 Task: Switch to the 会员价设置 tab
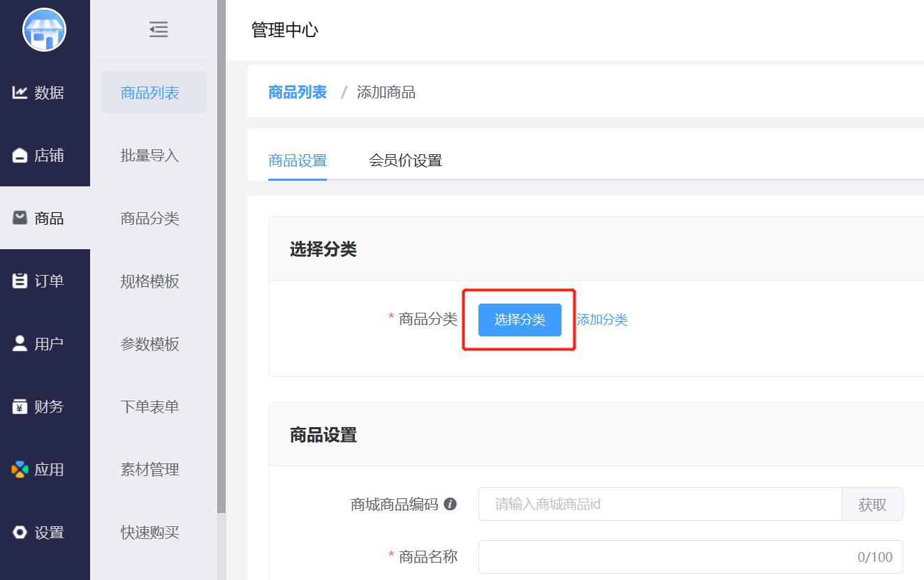[x=406, y=161]
